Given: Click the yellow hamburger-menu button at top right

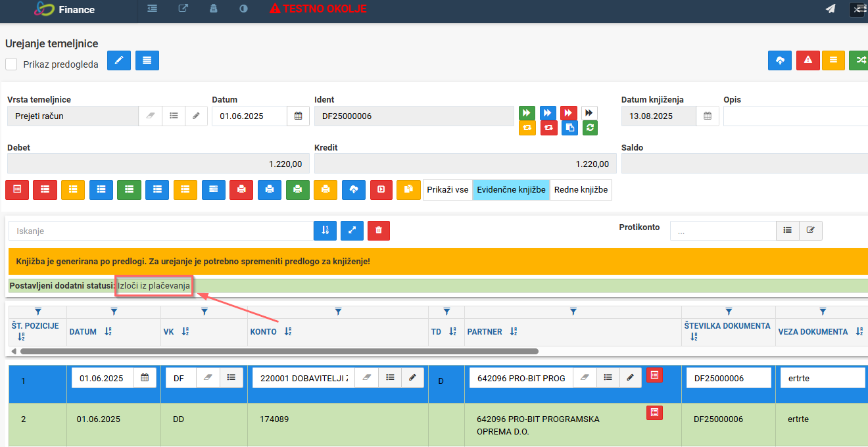Looking at the screenshot, I should [833, 60].
